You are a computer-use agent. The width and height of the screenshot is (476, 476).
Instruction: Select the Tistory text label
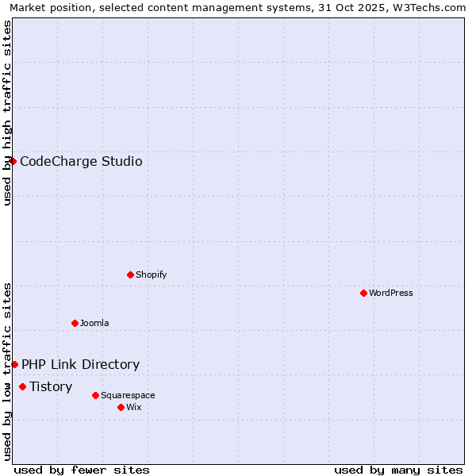pos(51,387)
